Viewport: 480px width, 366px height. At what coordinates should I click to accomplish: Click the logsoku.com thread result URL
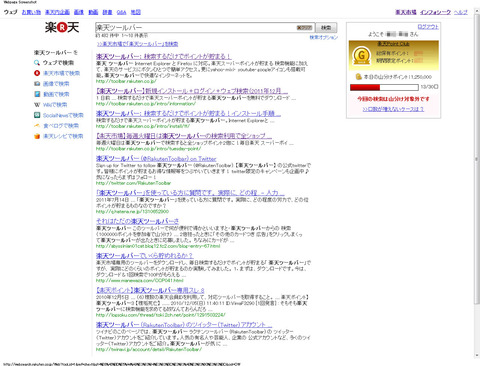(161, 315)
